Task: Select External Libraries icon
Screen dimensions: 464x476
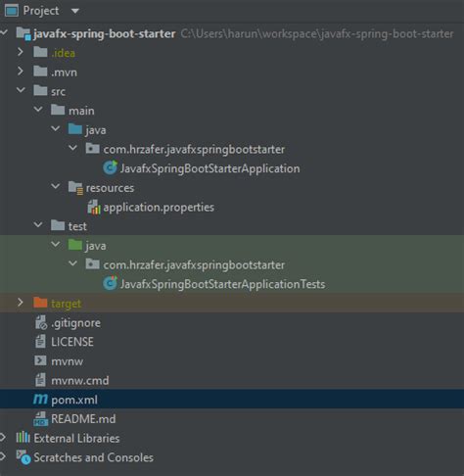Action: (x=23, y=438)
